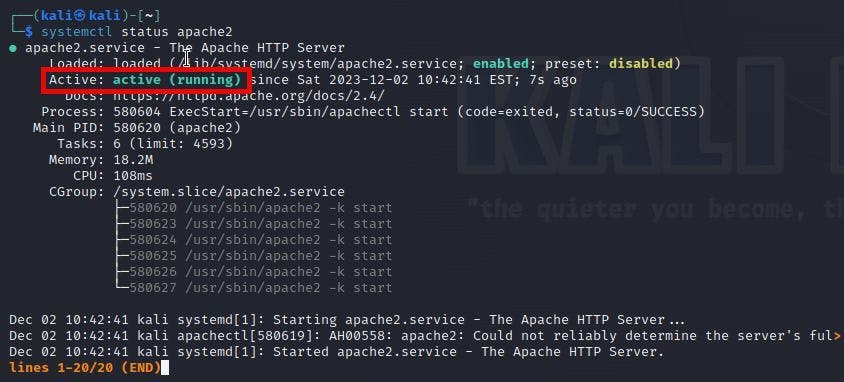Image resolution: width=844 pixels, height=382 pixels.
Task: Click the 'systemctl' command word
Action: pos(77,32)
